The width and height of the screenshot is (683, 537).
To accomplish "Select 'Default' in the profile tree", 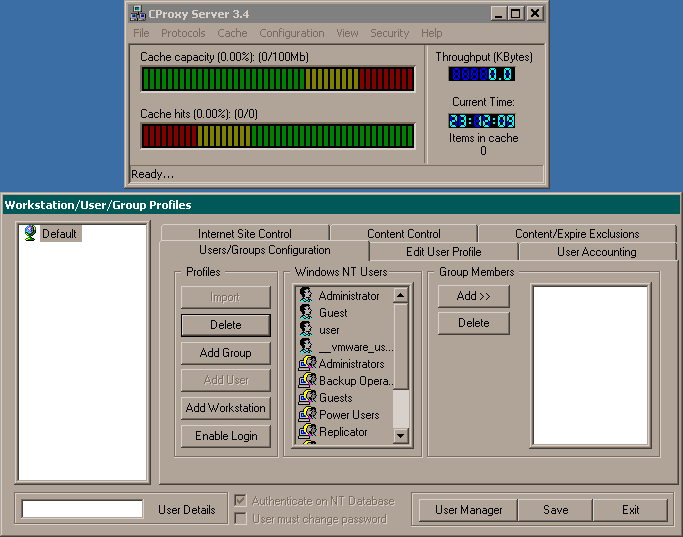I will pyautogui.click(x=59, y=234).
